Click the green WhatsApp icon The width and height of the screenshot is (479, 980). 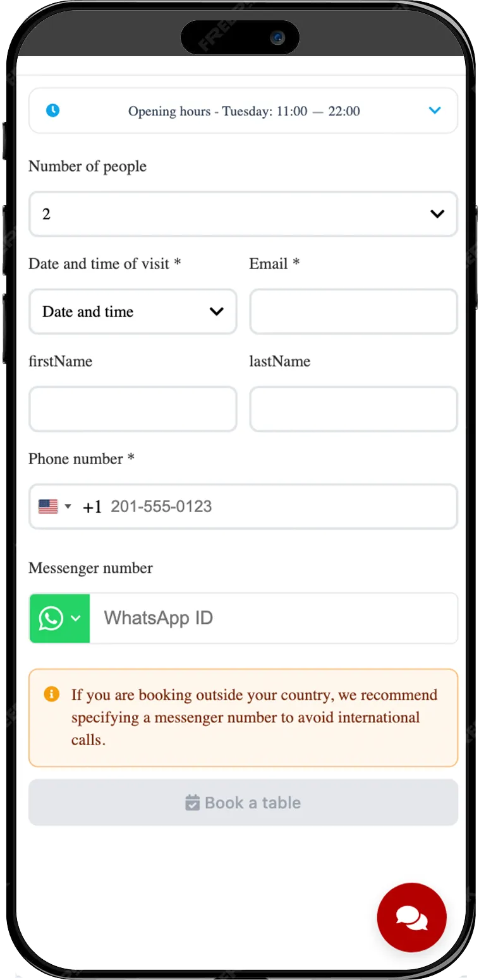pyautogui.click(x=51, y=618)
